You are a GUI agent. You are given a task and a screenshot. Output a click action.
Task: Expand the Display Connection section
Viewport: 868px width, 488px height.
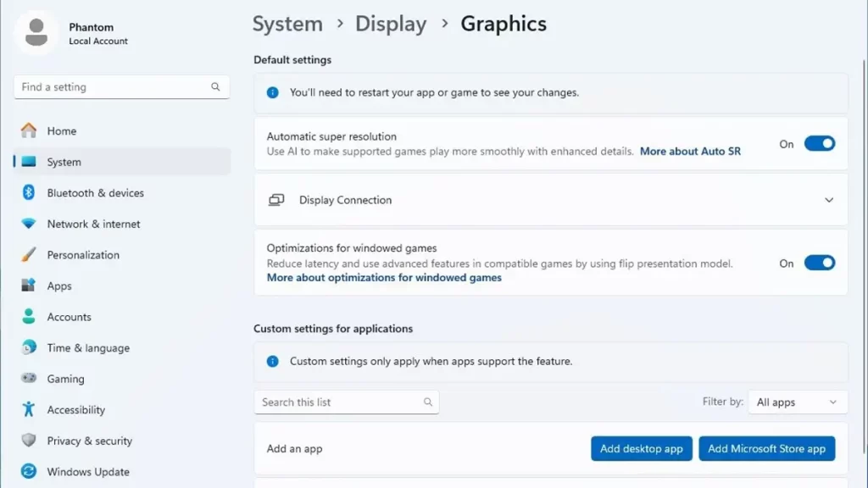(x=829, y=199)
